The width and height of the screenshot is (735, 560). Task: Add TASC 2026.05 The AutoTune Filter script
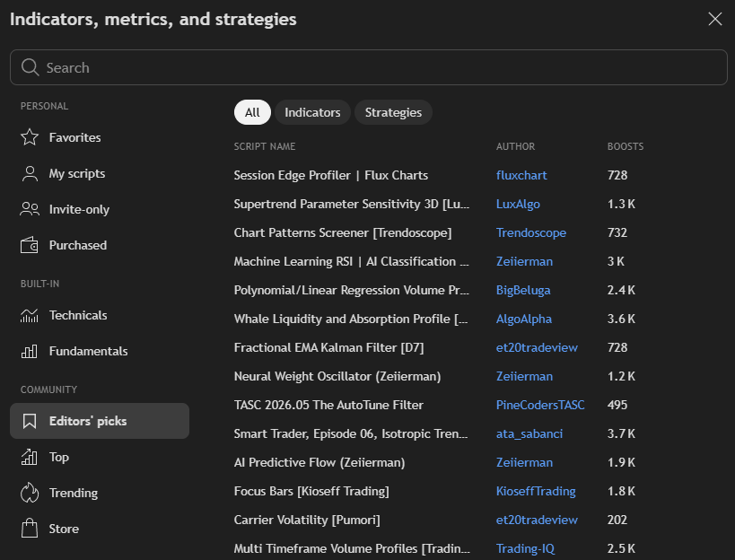(328, 405)
